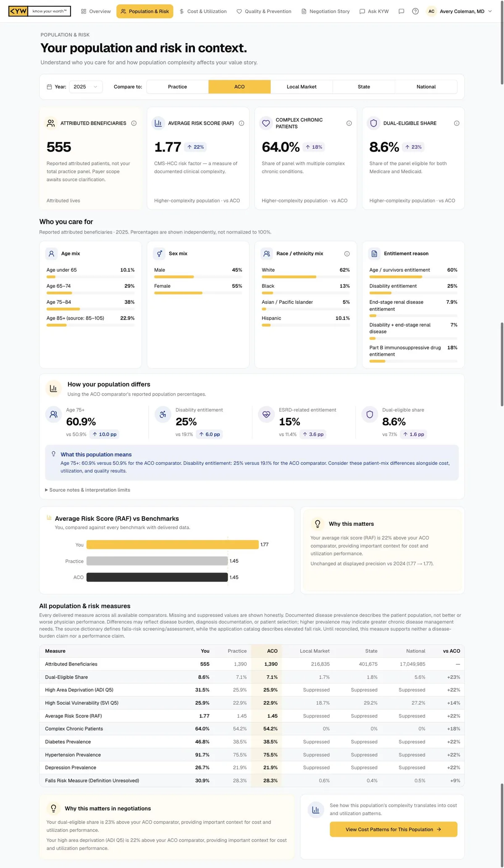
Task: Click the Falls Risk Measure (Definition Unresolved) row
Action: 252,781
